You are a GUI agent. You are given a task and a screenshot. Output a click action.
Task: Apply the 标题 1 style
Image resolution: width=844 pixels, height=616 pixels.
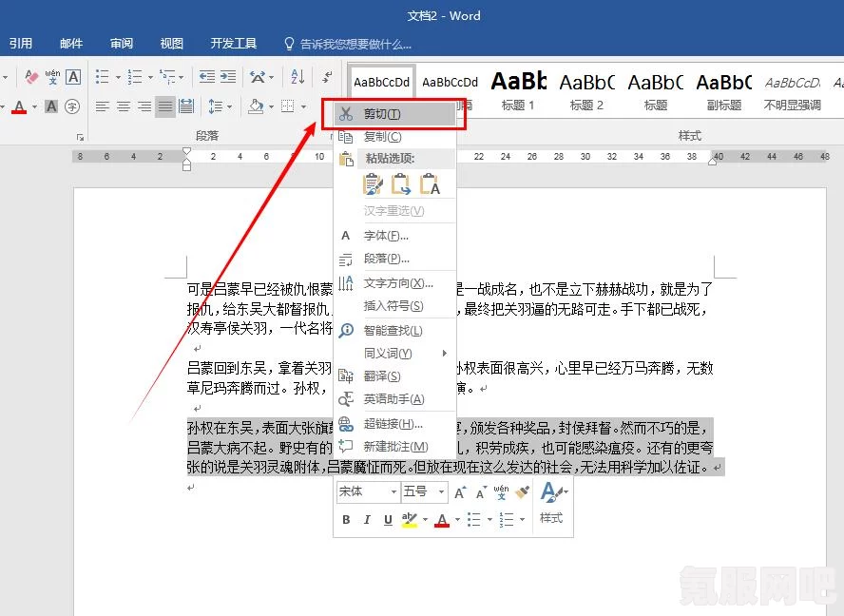pos(518,89)
